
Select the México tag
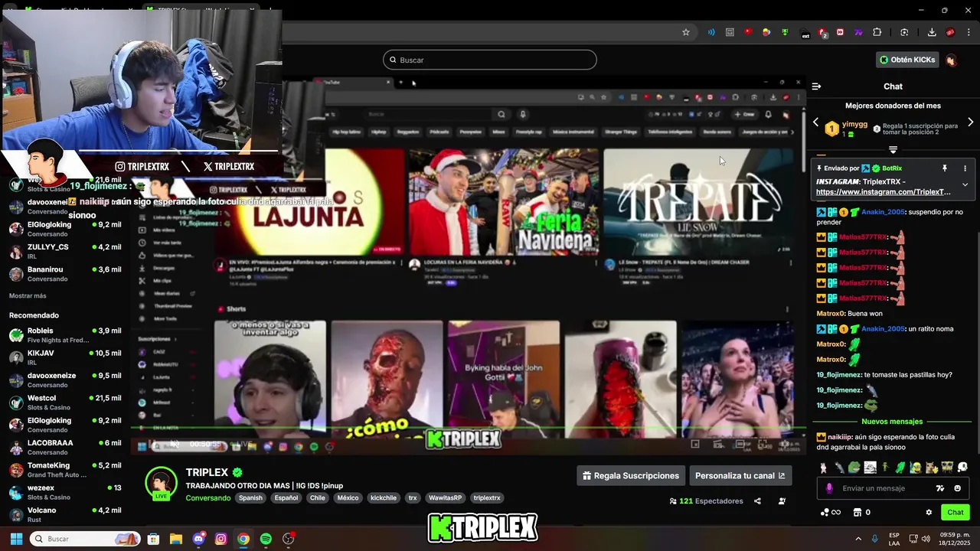pyautogui.click(x=348, y=498)
